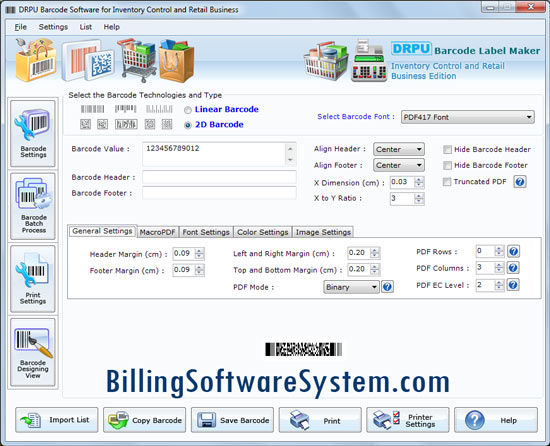Viewport: 550px width, 446px height.
Task: Adjust X Dimension spinner arrows
Action: click(x=418, y=182)
